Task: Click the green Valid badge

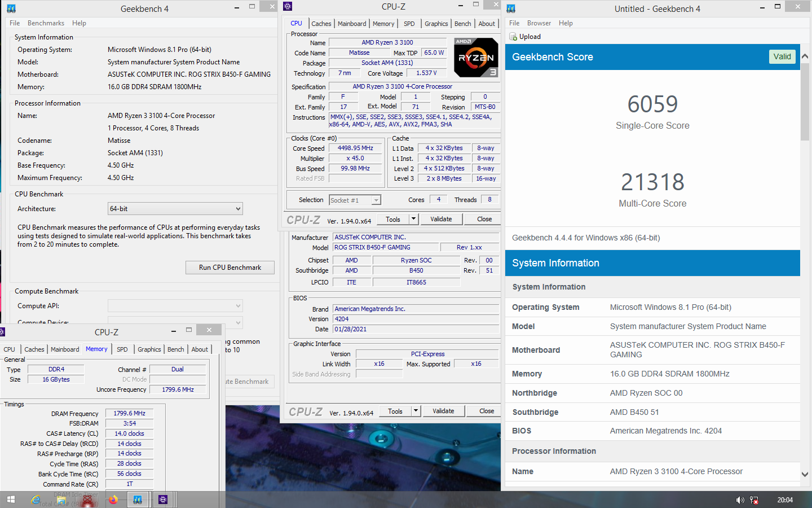Action: point(782,56)
